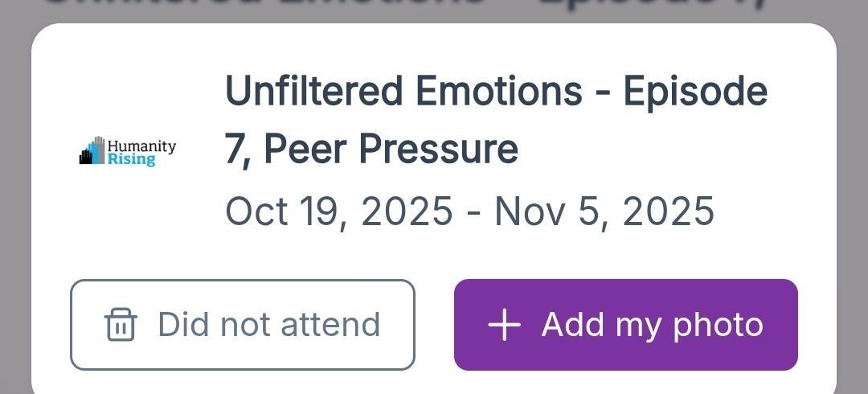Image resolution: width=868 pixels, height=394 pixels.
Task: Click the trash icon in Did not attend
Action: (x=121, y=325)
